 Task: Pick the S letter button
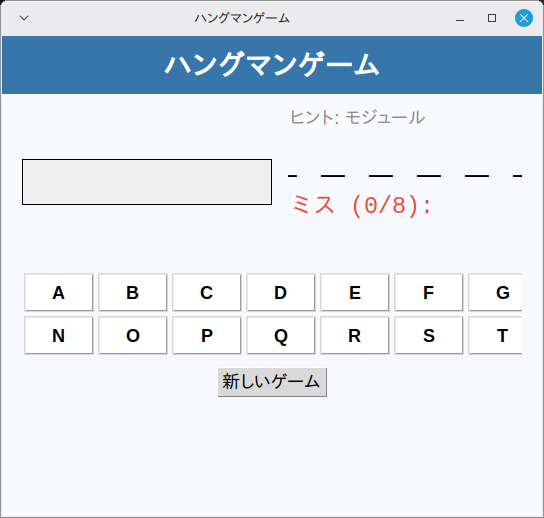(429, 336)
